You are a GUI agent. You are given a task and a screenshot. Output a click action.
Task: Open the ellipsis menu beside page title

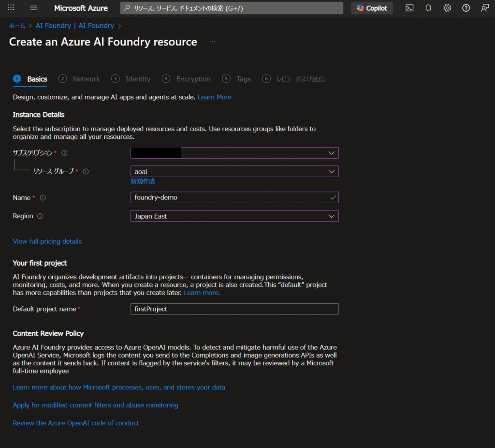click(213, 42)
